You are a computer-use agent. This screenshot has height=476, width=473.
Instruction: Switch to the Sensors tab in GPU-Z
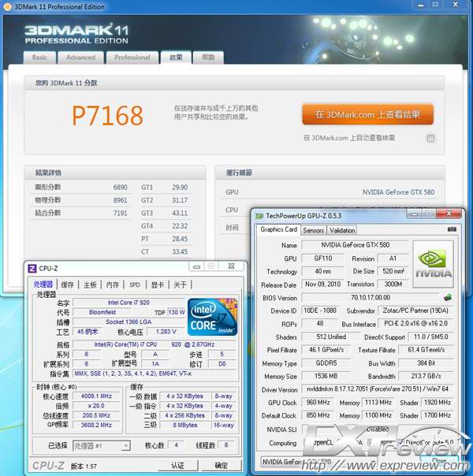pyautogui.click(x=313, y=230)
